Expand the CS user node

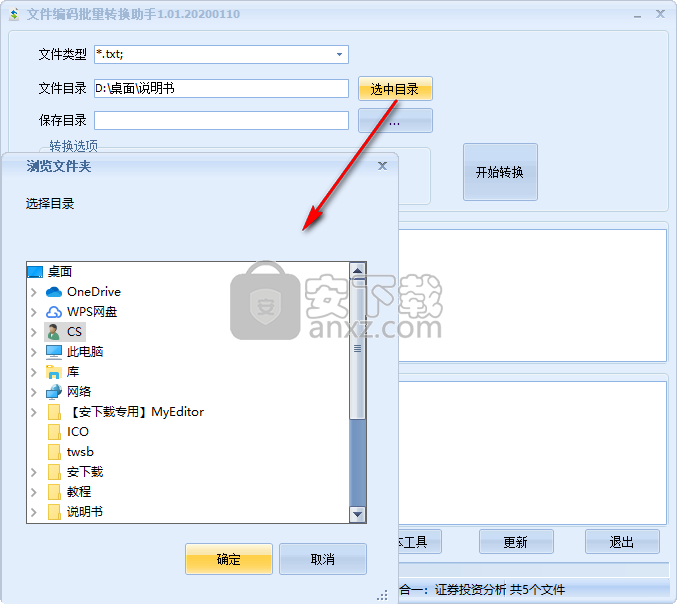pyautogui.click(x=34, y=332)
